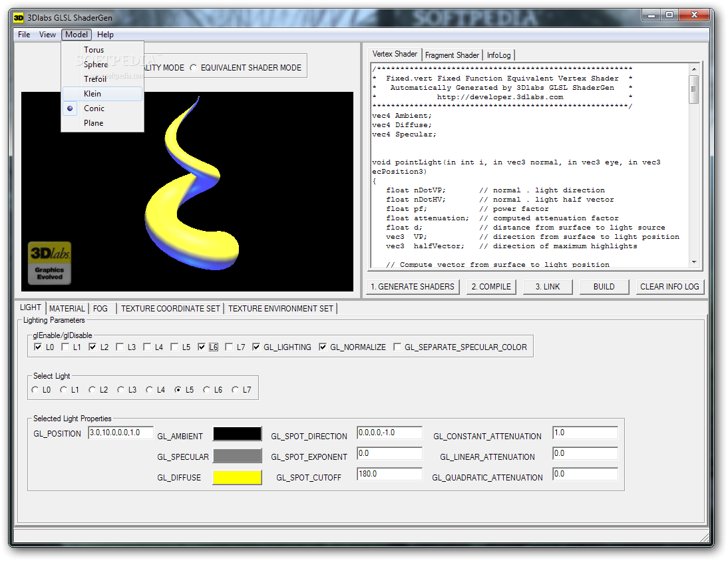
Task: Switch to the Light tab
Action: coord(31,307)
